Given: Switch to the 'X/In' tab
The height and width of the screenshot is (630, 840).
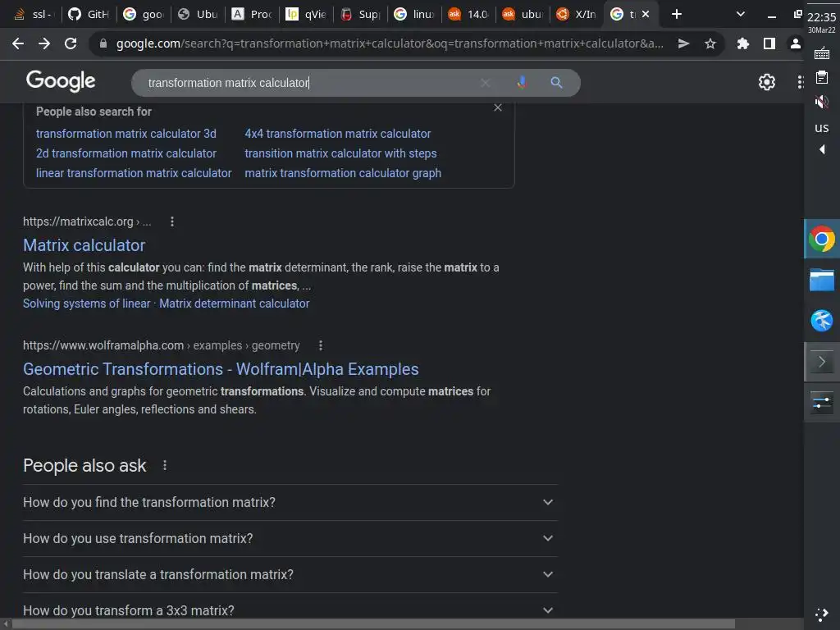Looking at the screenshot, I should (x=577, y=14).
